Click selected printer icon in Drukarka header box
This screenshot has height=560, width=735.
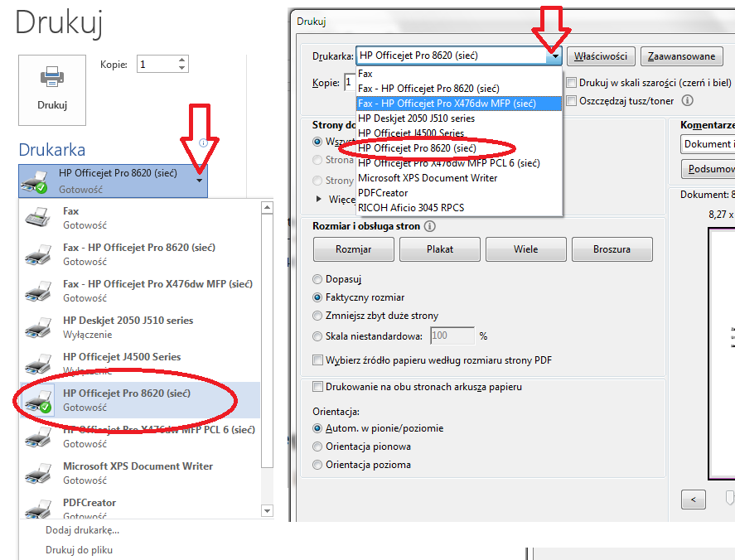(34, 181)
